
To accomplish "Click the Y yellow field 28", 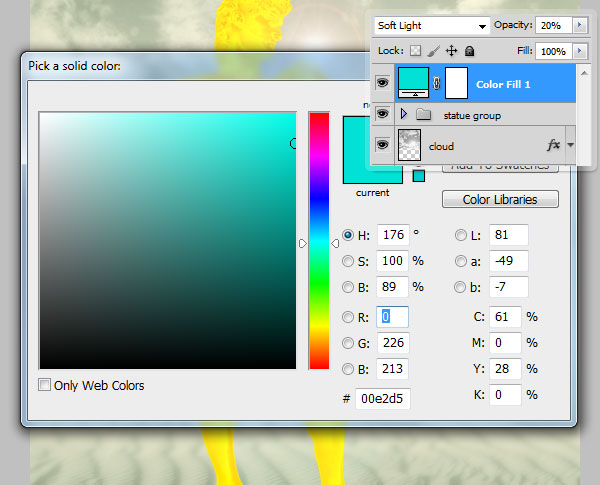I will point(505,369).
